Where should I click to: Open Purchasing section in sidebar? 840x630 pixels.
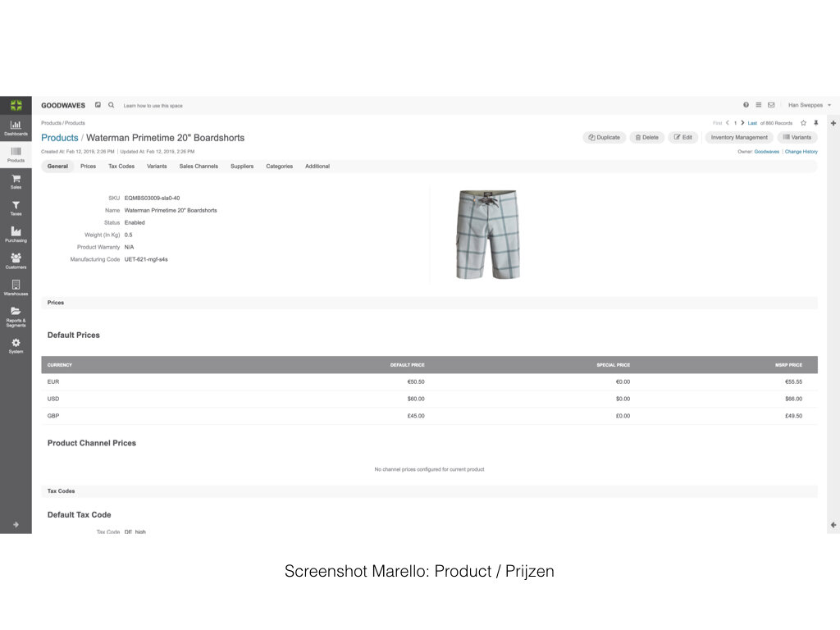(16, 235)
